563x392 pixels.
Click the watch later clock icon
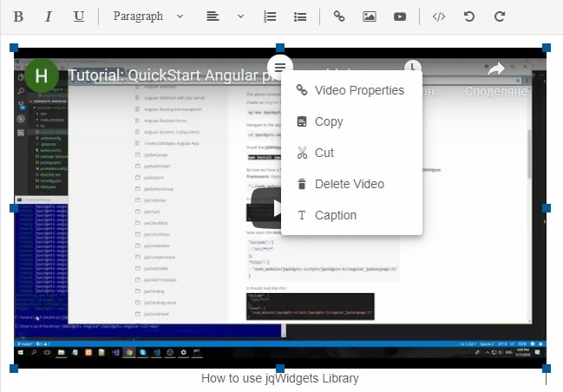(413, 67)
